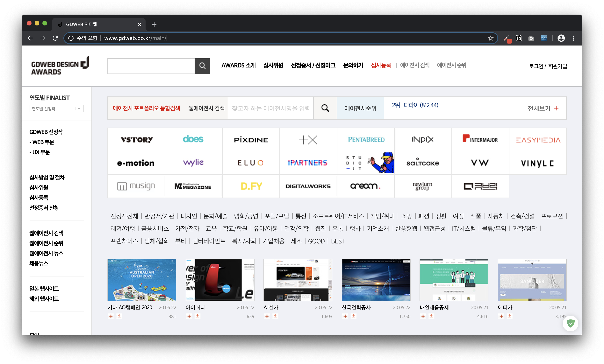Click the header site search field

click(151, 66)
